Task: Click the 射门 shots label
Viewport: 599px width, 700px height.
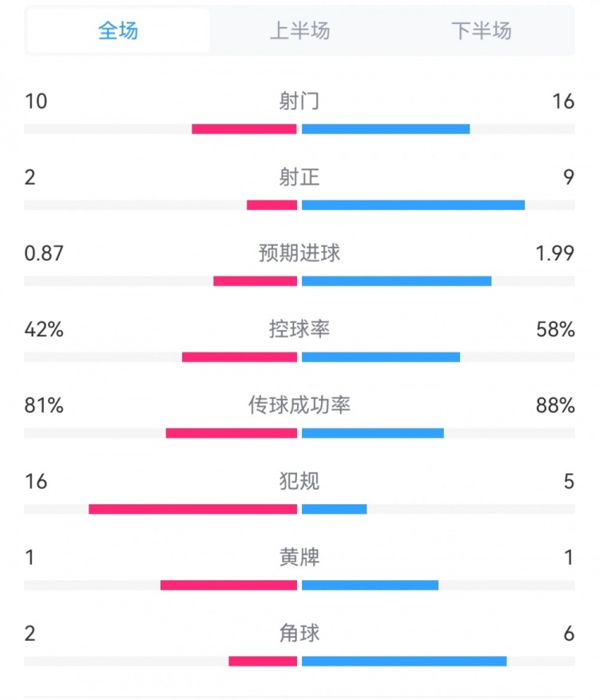Action: pyautogui.click(x=299, y=101)
